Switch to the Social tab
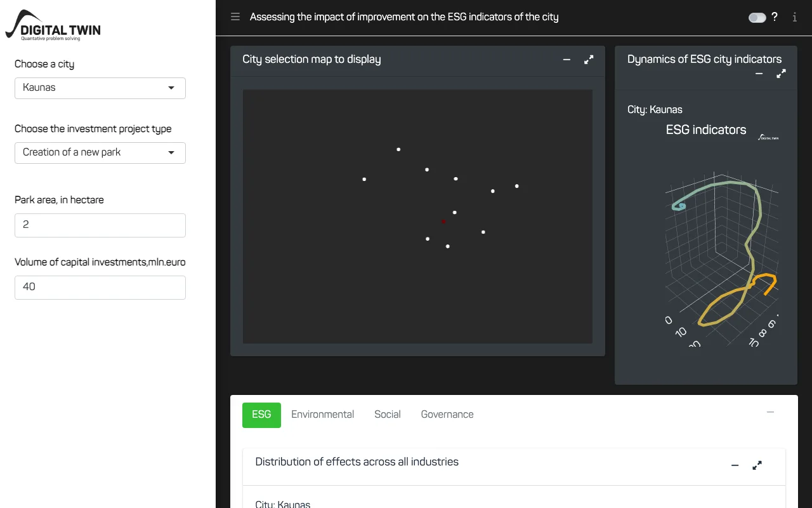 coord(388,415)
